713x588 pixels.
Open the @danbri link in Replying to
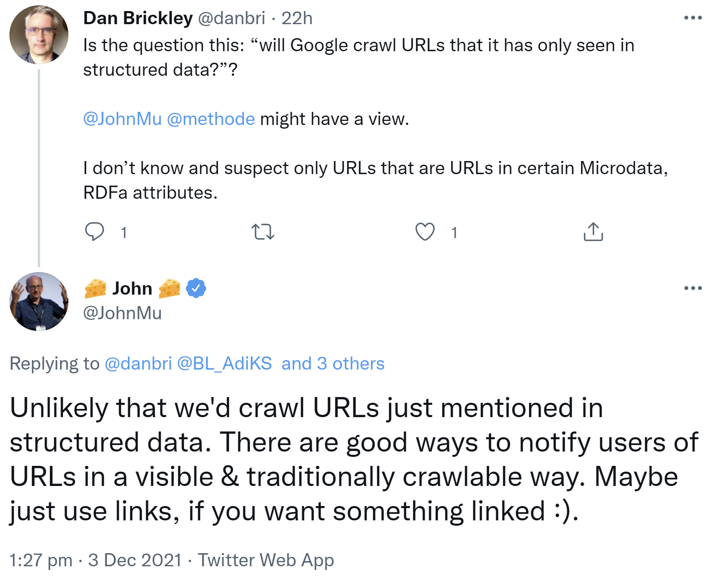tap(138, 363)
